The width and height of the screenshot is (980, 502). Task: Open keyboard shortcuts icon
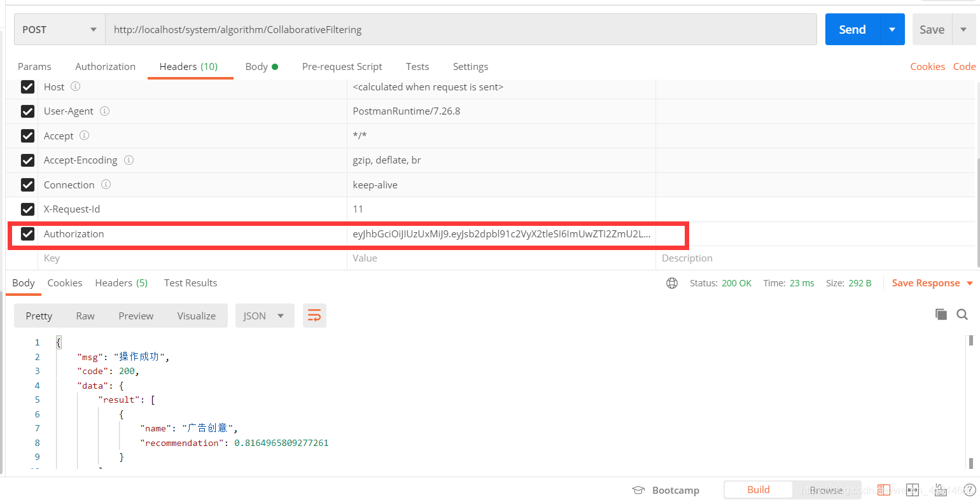point(941,490)
